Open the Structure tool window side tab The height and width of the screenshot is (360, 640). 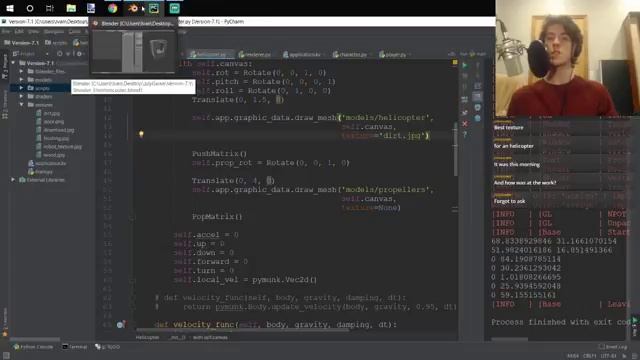[x=5, y=105]
